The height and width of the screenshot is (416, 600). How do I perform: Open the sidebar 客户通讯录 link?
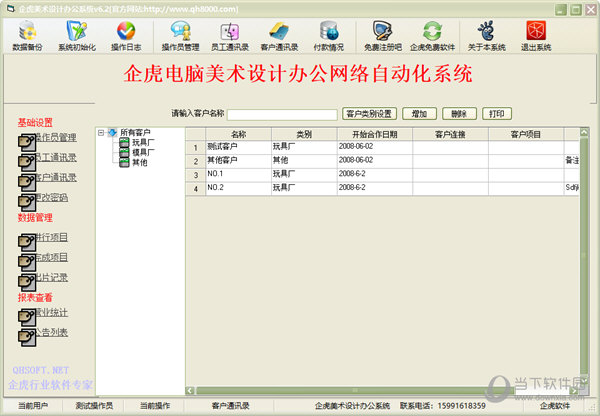(56, 177)
